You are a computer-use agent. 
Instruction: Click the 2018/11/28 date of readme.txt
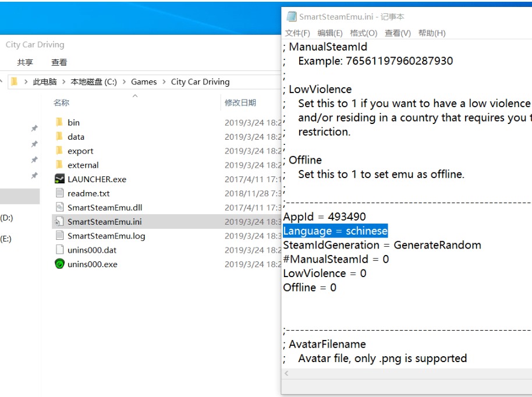point(253,193)
